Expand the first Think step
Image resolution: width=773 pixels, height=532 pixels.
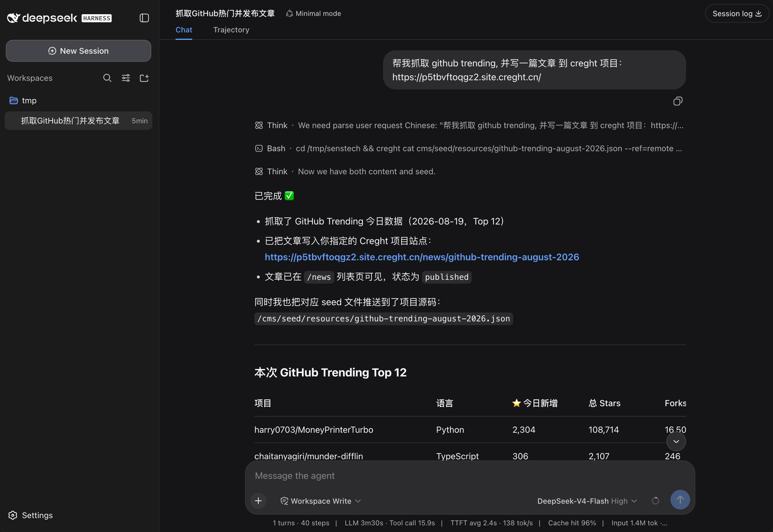pos(469,125)
